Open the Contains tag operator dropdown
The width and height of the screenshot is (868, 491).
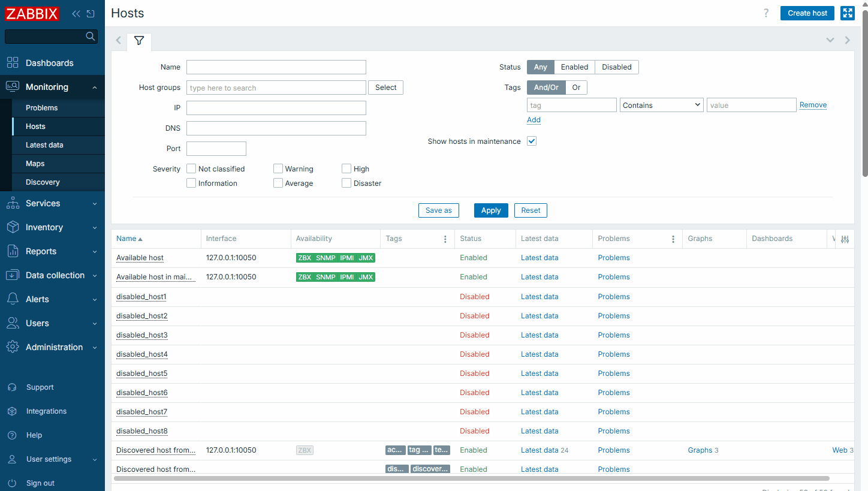coord(661,106)
